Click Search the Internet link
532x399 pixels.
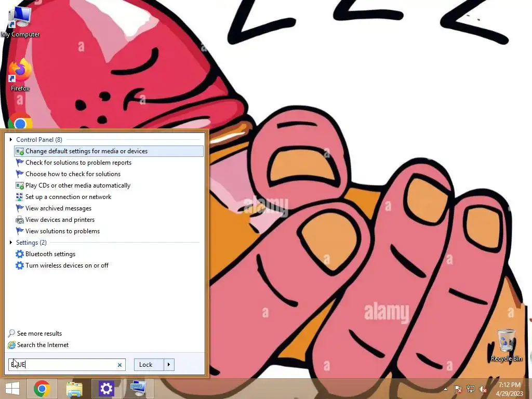(43, 345)
